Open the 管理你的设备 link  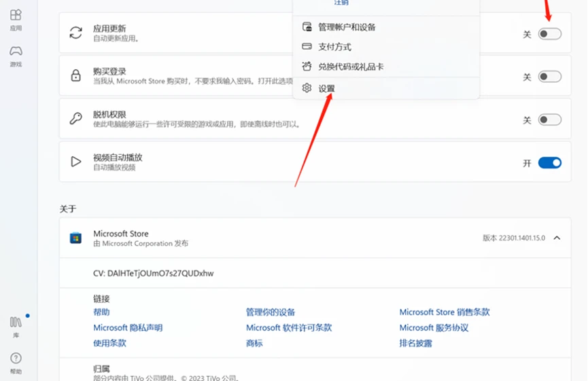[271, 312]
